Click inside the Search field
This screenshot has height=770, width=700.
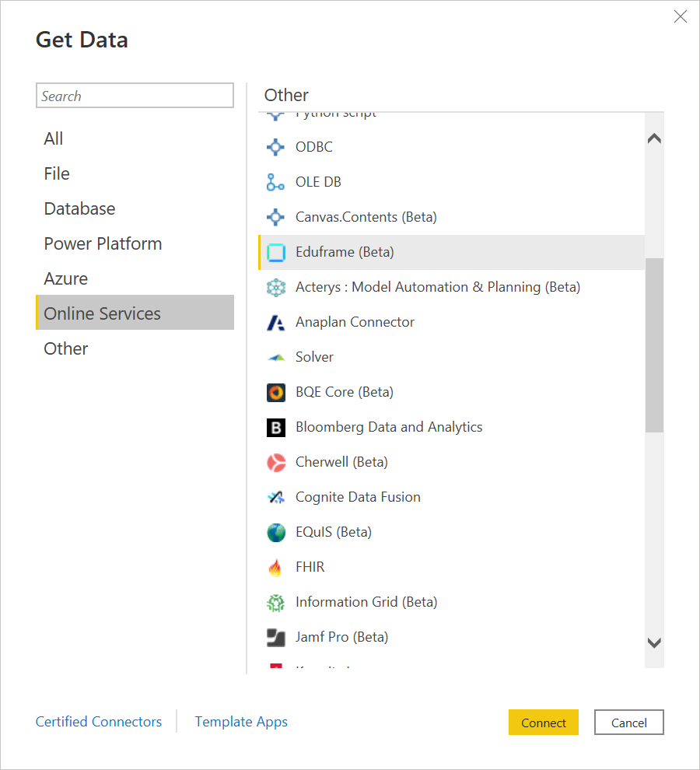[135, 95]
